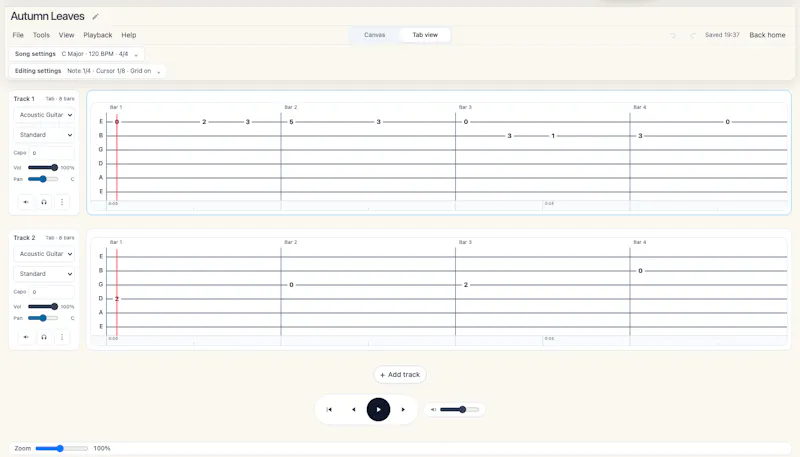
Task: Adjust the master volume slider
Action: click(460, 410)
